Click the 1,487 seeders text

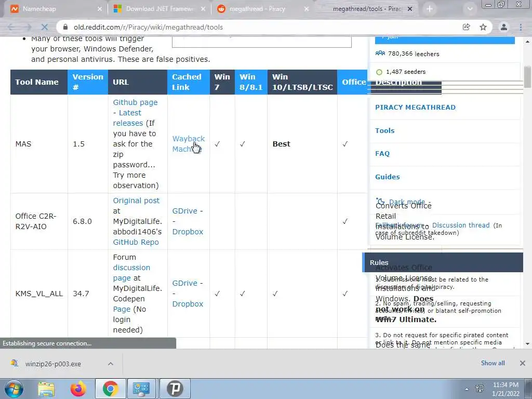(406, 72)
